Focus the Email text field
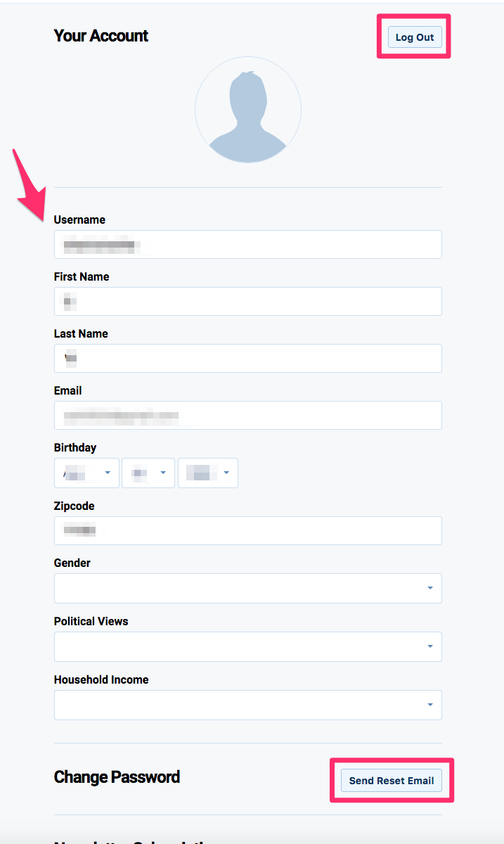Screen dimensions: 504x844 tap(248, 416)
